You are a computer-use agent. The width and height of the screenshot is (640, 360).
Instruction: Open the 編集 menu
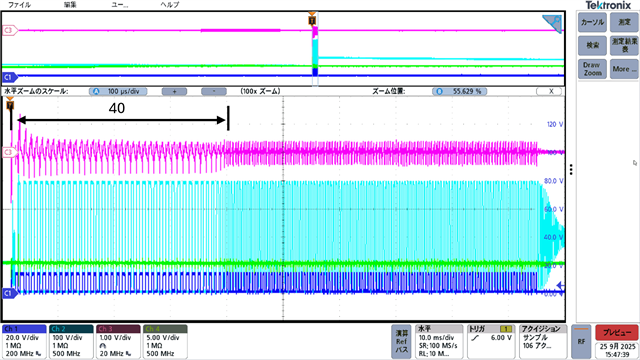(70, 4)
